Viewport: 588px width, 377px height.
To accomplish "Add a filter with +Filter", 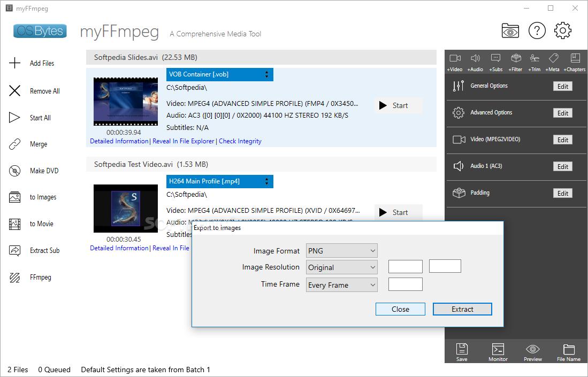I will click(x=516, y=62).
